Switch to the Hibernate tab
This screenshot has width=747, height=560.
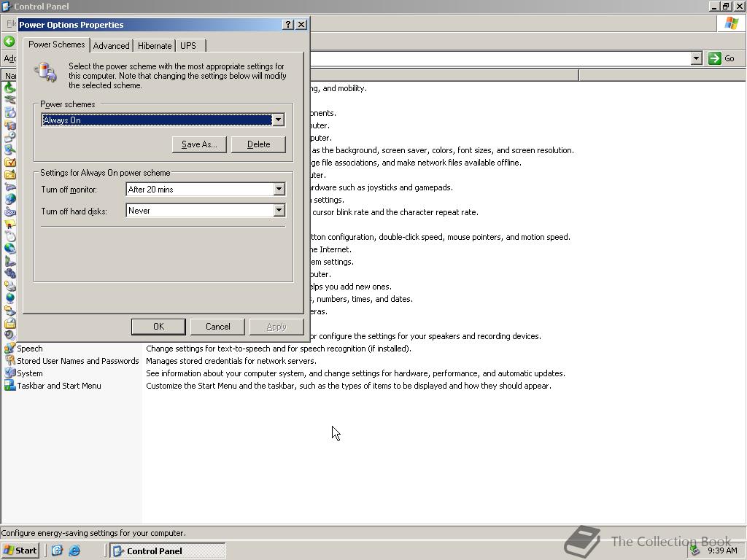155,46
